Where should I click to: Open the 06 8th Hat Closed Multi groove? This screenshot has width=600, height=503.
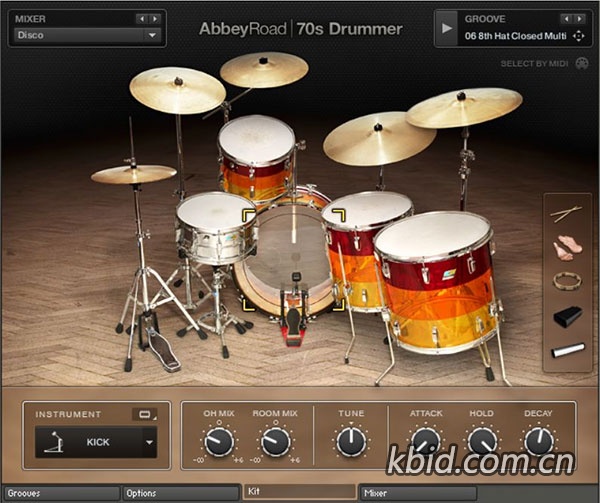point(515,36)
